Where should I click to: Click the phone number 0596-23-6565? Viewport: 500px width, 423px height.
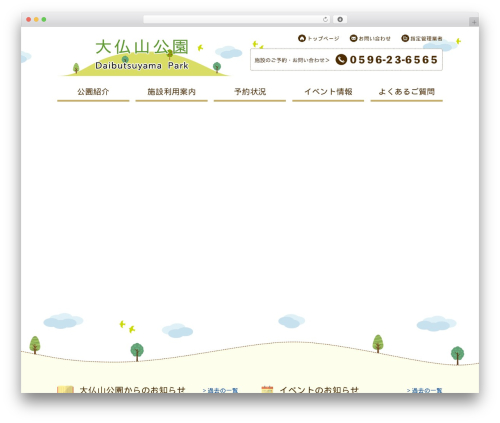(393, 60)
